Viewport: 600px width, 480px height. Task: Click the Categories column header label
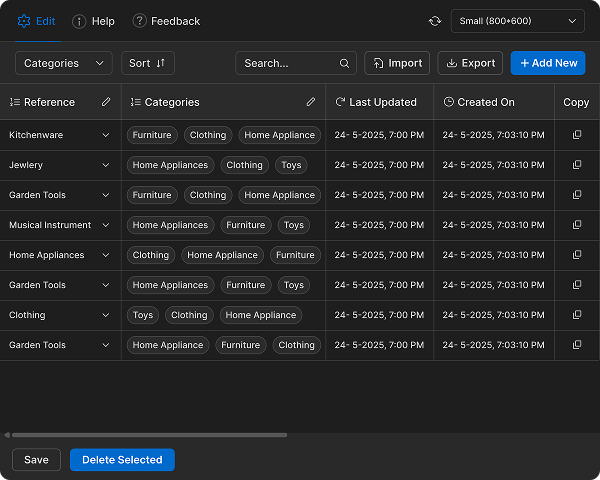coord(172,102)
